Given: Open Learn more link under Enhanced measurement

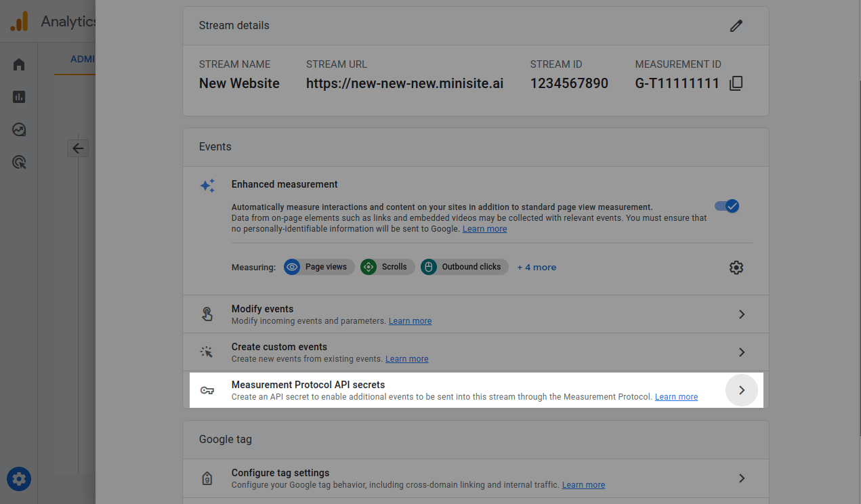Looking at the screenshot, I should 484,229.
